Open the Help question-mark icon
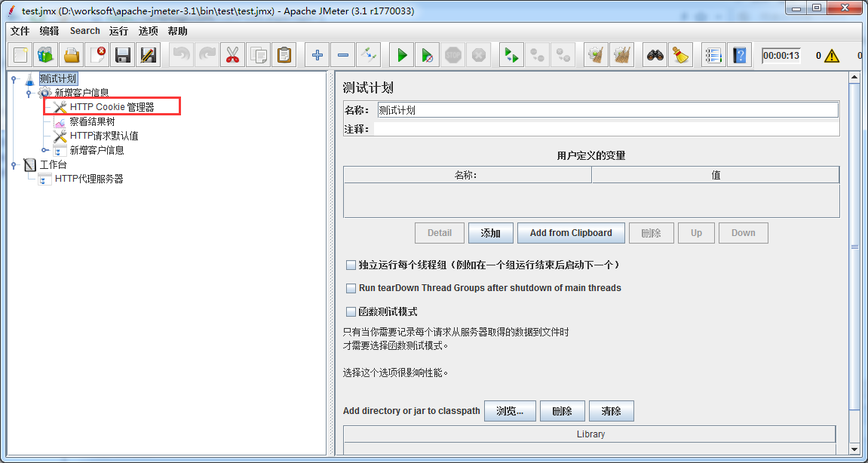Viewport: 868px width, 463px height. (740, 55)
